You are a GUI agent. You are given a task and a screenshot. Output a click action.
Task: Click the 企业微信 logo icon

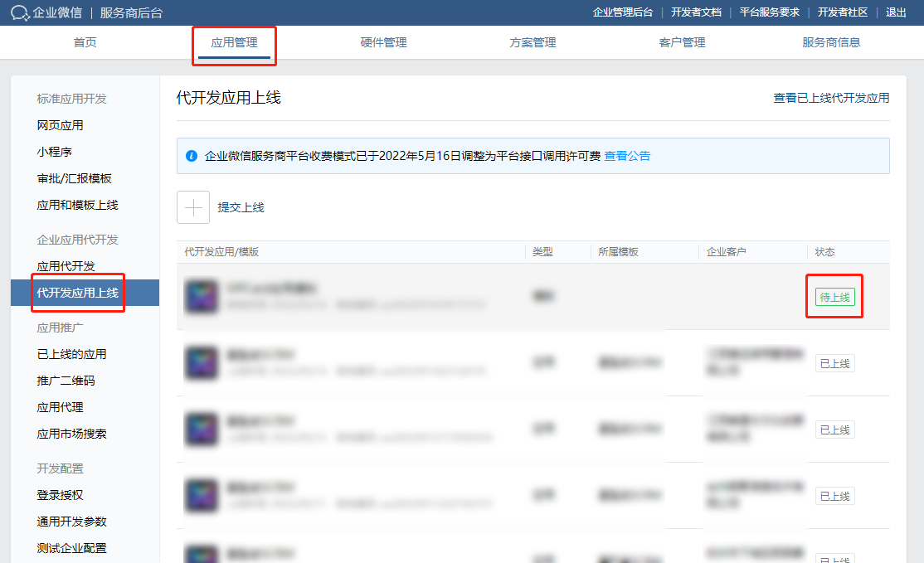tap(20, 12)
